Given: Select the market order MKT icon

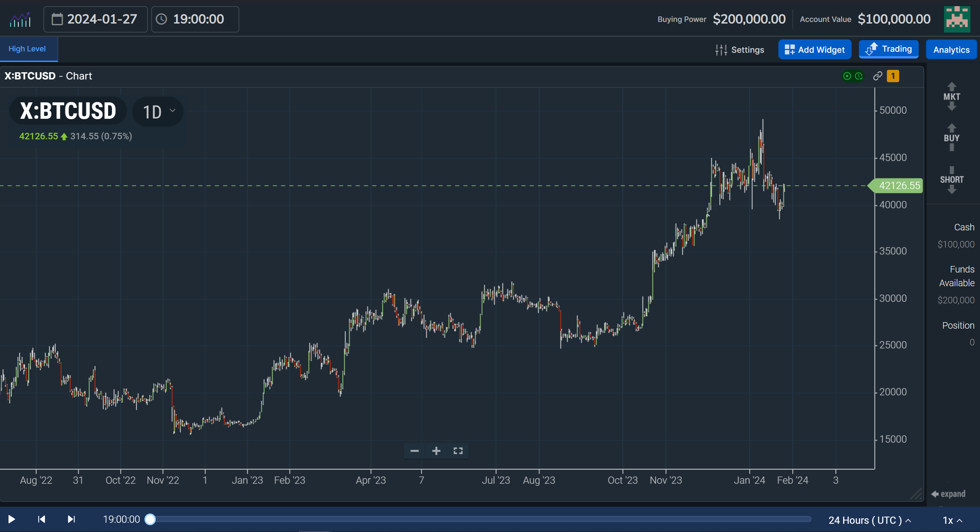Looking at the screenshot, I should pos(951,96).
